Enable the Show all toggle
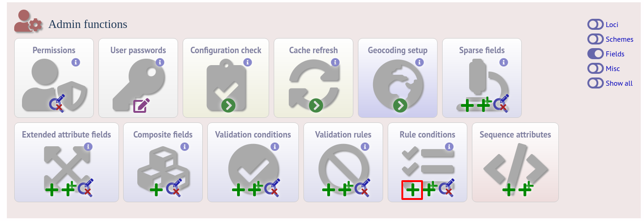This screenshot has height=221, width=644. click(x=595, y=83)
